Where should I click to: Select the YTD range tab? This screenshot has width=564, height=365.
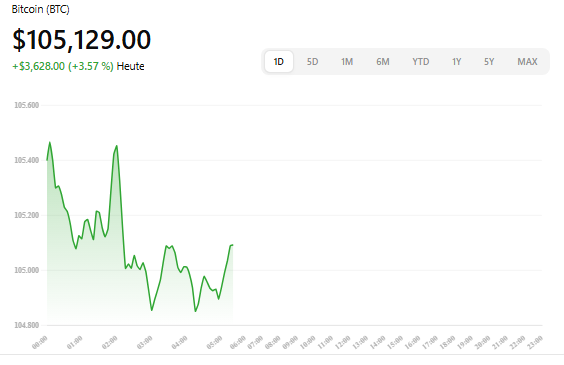click(420, 61)
